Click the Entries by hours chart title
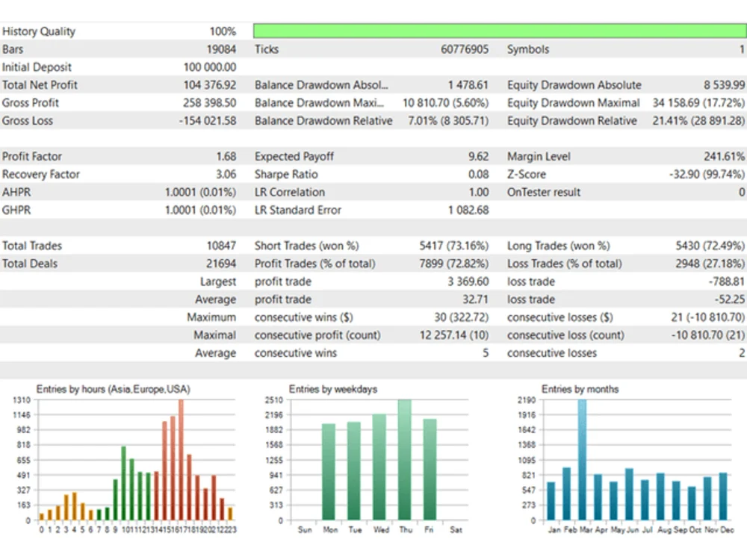The width and height of the screenshot is (747, 560). [x=114, y=389]
